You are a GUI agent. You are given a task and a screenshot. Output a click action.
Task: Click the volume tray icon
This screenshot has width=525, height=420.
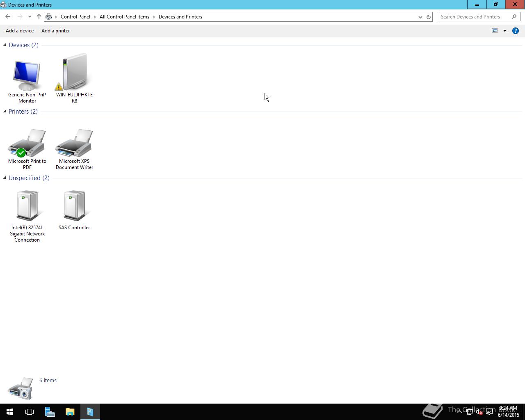(x=479, y=412)
